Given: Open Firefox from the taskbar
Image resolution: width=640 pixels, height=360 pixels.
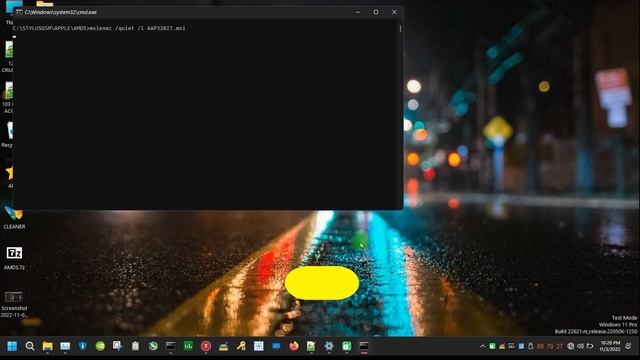Looking at the screenshot, I should (x=293, y=346).
